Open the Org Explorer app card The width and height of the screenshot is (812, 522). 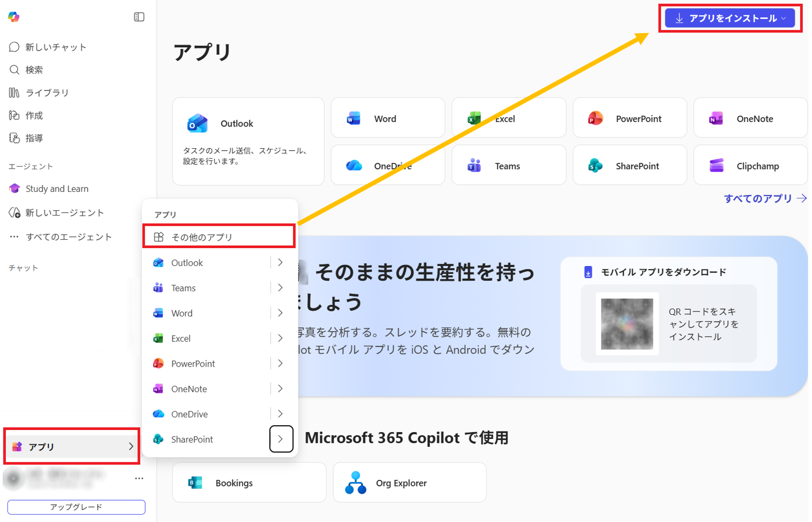410,482
